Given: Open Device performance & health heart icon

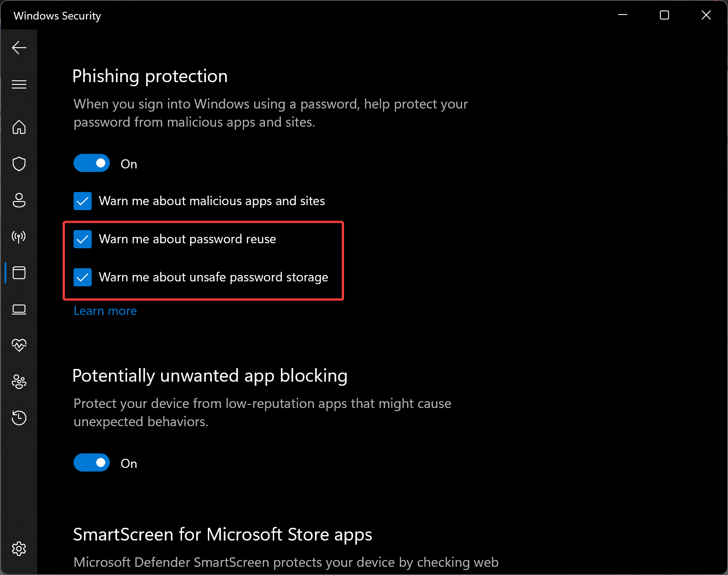Looking at the screenshot, I should point(19,345).
